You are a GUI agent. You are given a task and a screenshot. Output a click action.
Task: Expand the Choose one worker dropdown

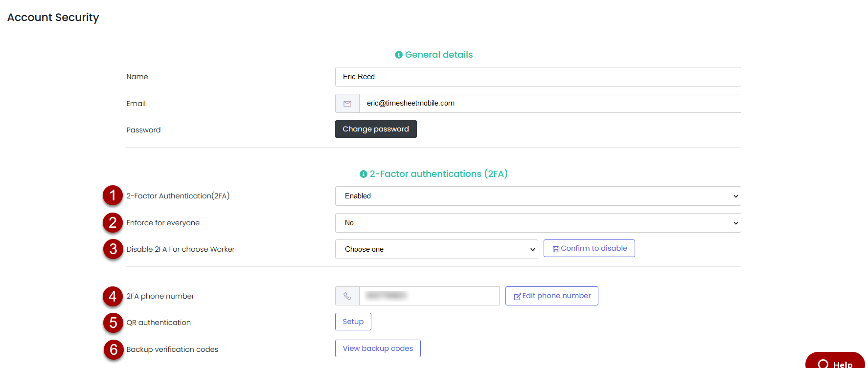[x=436, y=249]
